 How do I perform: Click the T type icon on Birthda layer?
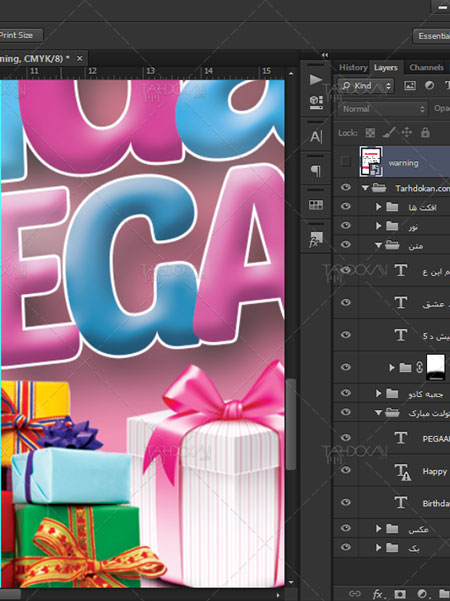tap(401, 502)
